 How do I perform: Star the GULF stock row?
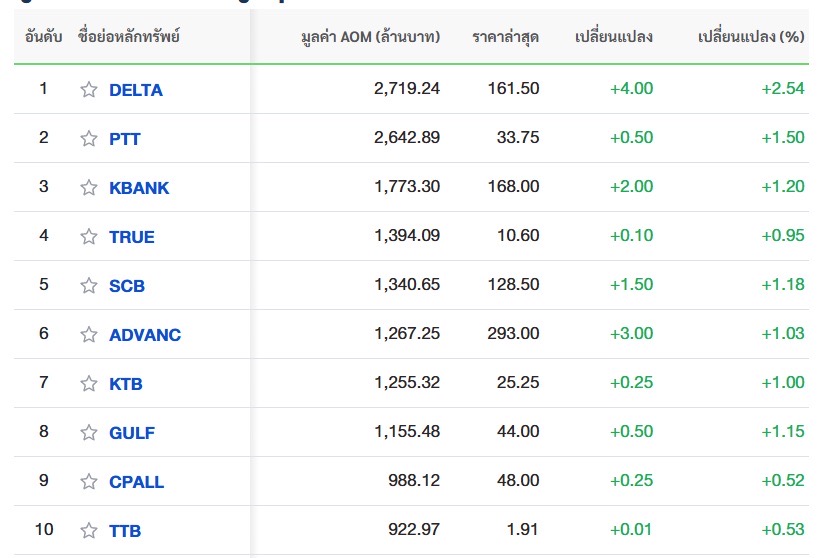click(x=89, y=432)
